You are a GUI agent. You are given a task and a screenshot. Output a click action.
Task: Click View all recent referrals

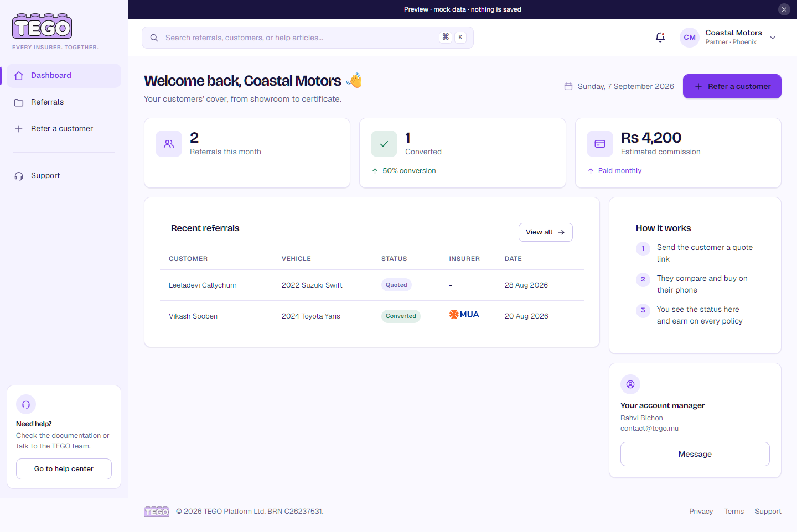click(546, 232)
